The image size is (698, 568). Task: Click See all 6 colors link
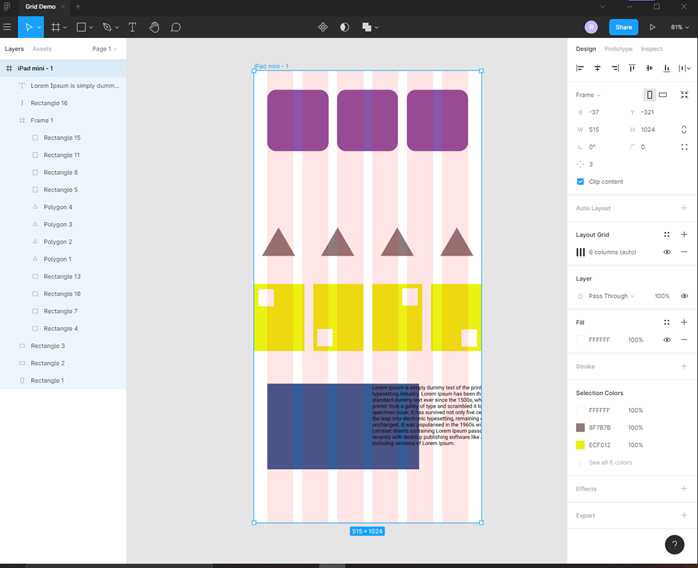(610, 462)
